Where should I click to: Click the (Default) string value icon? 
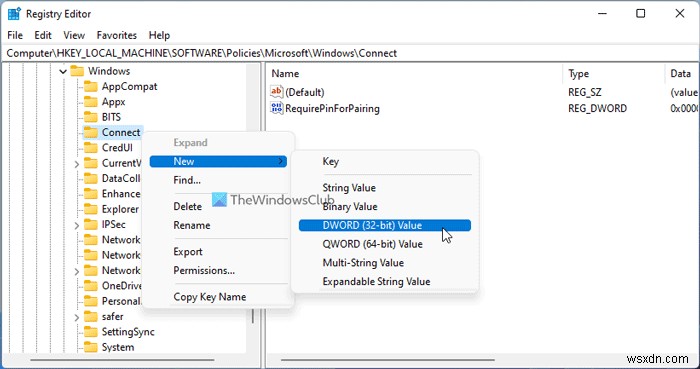tap(277, 92)
